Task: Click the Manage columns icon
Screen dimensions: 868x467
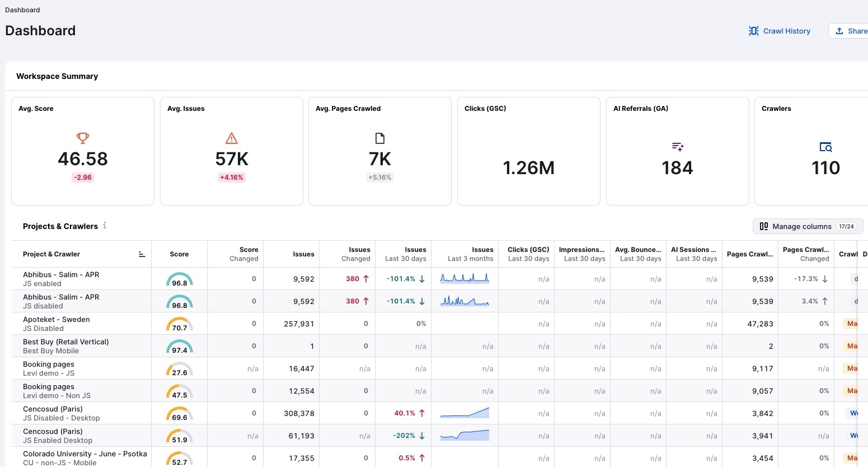Action: click(764, 226)
